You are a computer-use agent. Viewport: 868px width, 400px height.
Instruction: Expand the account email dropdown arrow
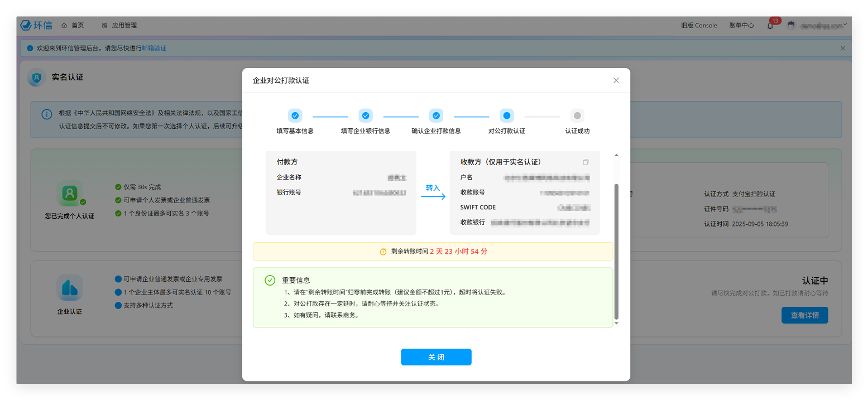point(845,25)
